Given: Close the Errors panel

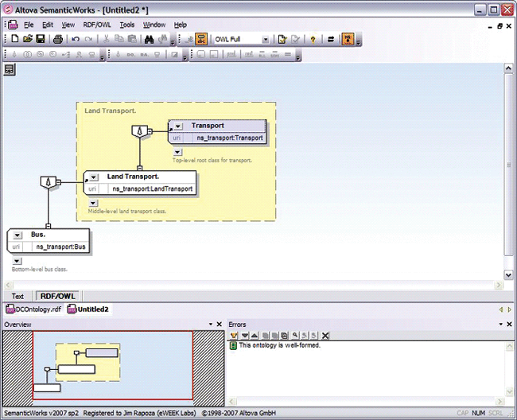Looking at the screenshot, I should pos(509,325).
